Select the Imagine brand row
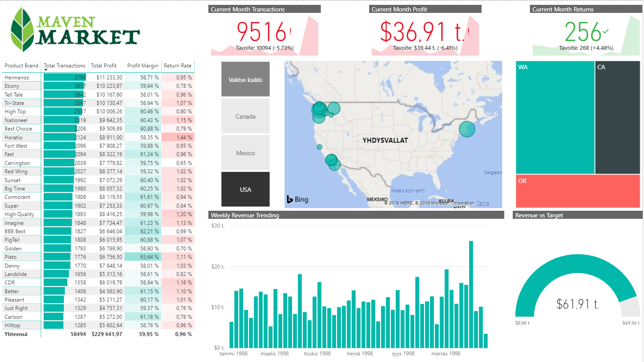 [98, 223]
